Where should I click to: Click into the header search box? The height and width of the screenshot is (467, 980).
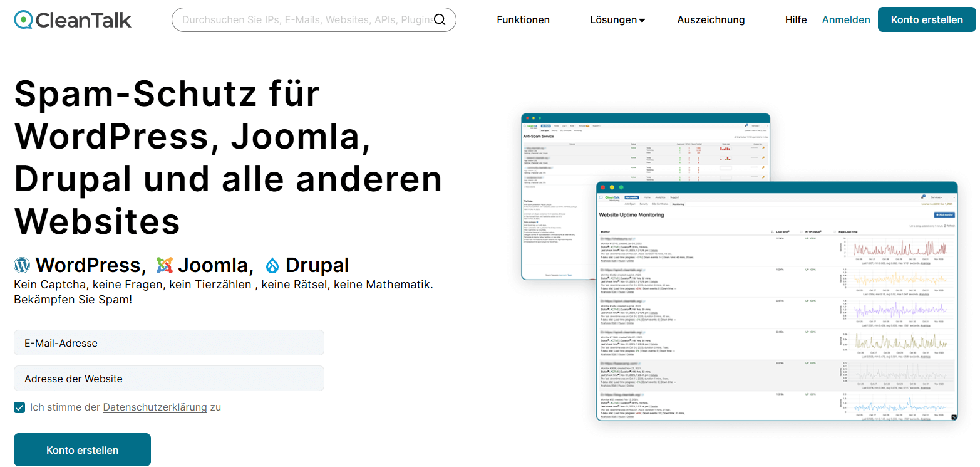tap(304, 20)
